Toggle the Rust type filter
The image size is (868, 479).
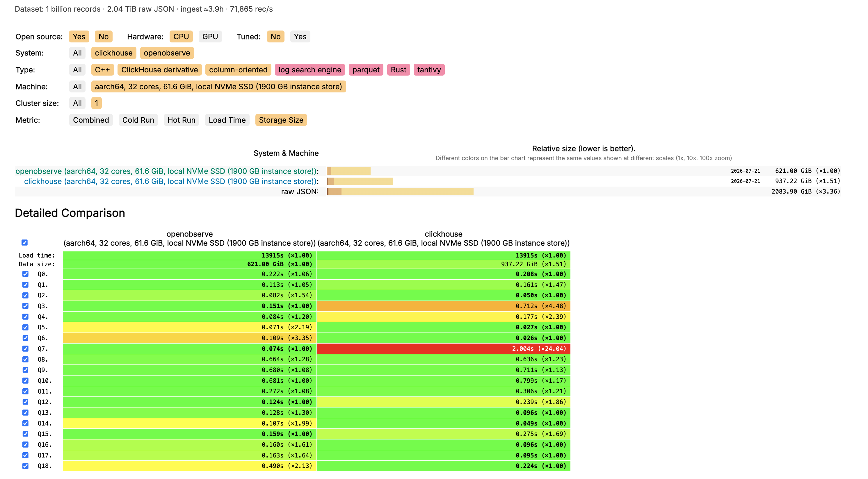pyautogui.click(x=399, y=70)
